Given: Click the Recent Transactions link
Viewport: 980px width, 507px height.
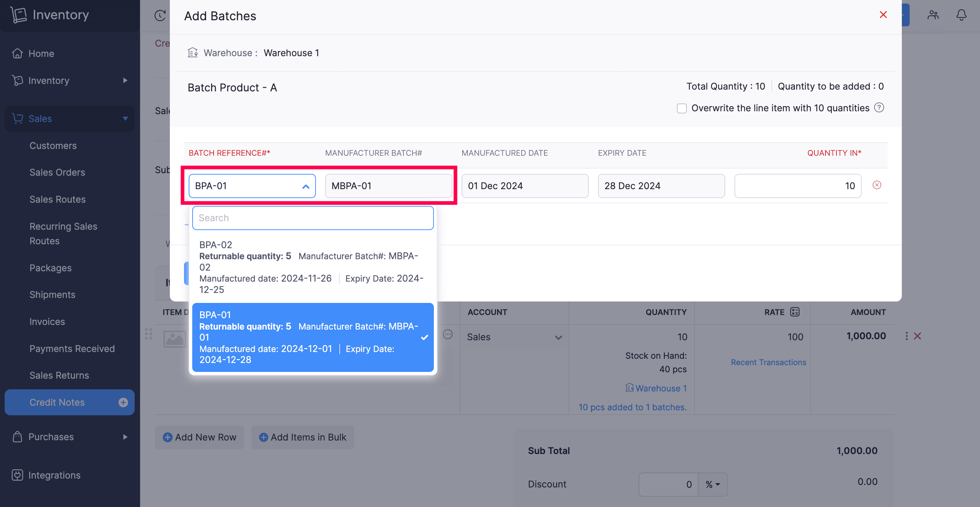Looking at the screenshot, I should [768, 362].
